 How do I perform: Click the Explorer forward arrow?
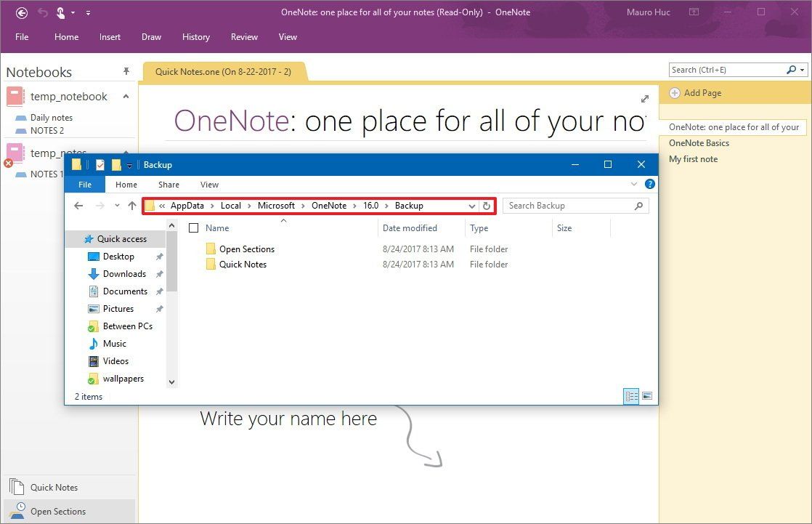(100, 206)
